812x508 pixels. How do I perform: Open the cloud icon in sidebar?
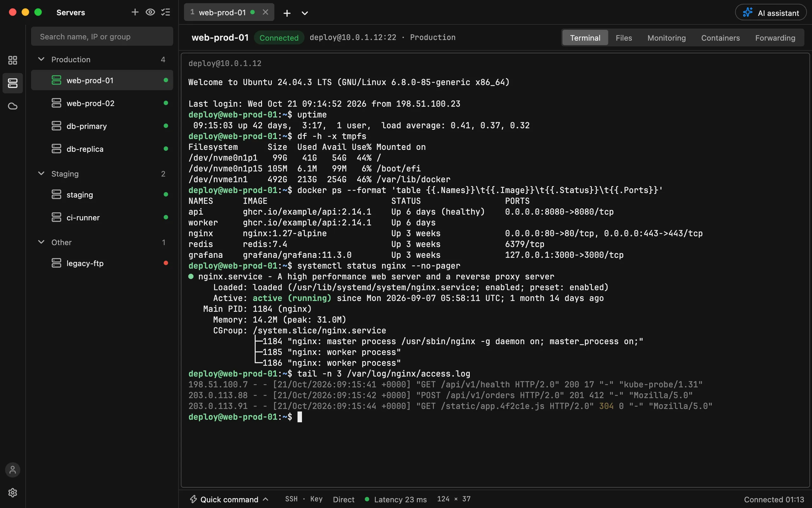tap(13, 106)
